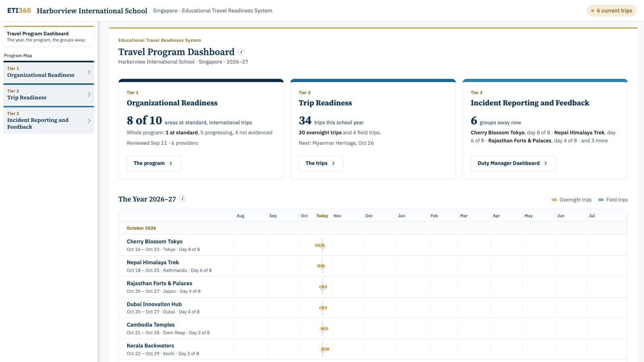The image size is (644, 362).
Task: Click the '8 of 10' areas at standard figure
Action: pos(144,121)
